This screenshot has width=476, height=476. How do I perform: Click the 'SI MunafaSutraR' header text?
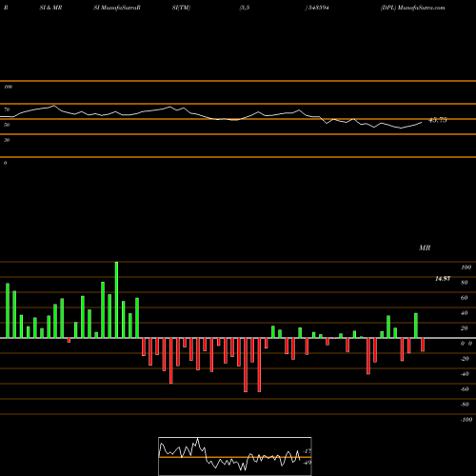coord(117,8)
